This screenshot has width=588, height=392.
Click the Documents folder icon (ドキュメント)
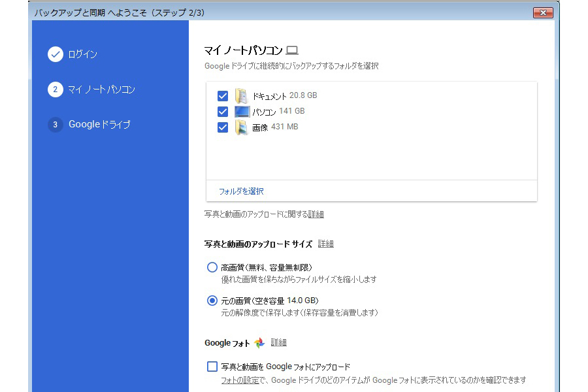coord(242,96)
